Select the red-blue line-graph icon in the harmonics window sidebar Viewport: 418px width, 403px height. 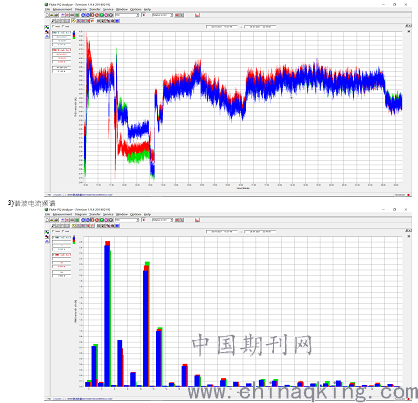point(47,237)
